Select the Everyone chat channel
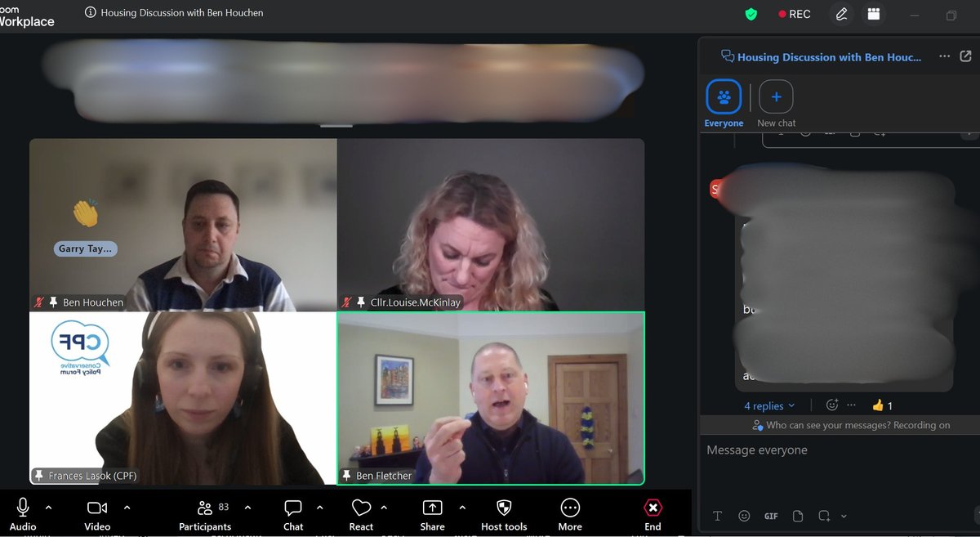 pyautogui.click(x=724, y=104)
